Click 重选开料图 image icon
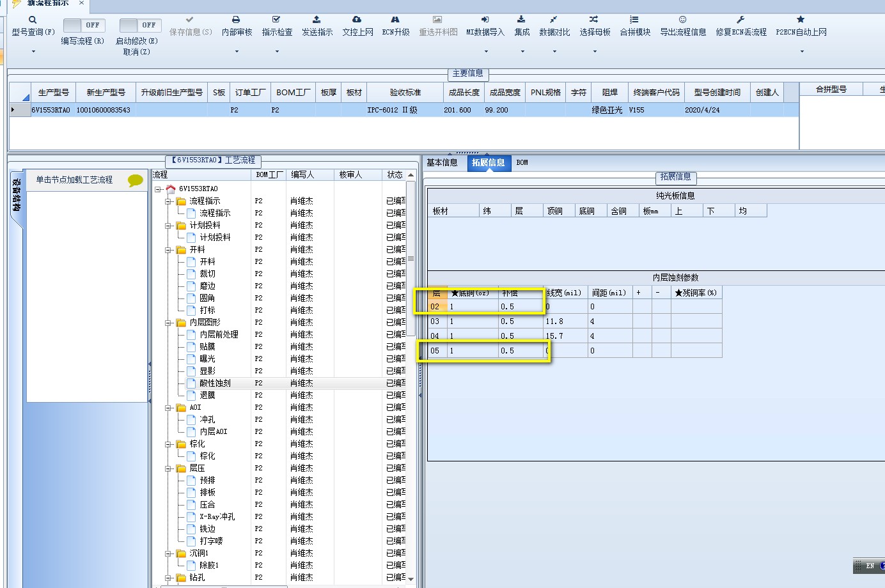 point(437,20)
